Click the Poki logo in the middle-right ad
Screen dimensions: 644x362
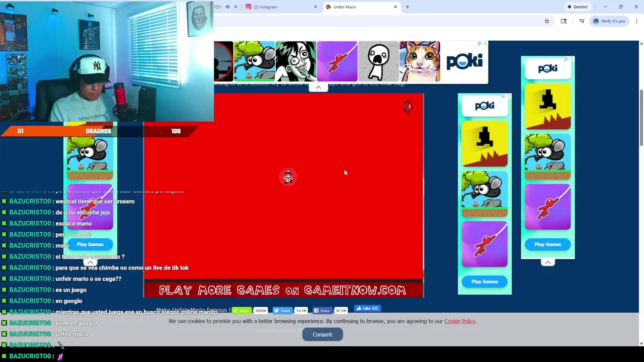pyautogui.click(x=485, y=106)
